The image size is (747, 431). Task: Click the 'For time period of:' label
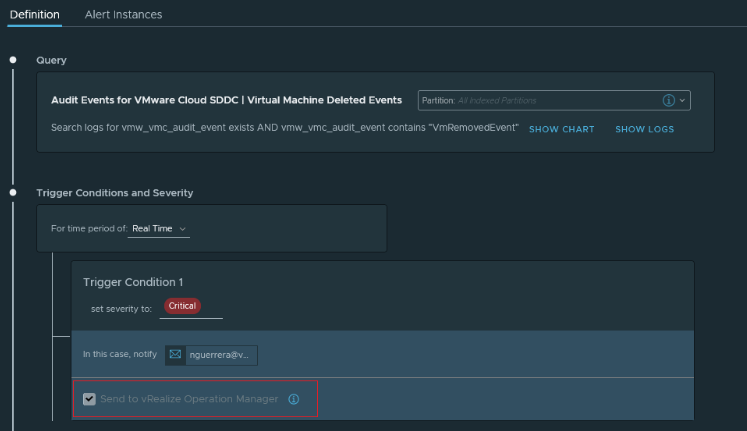coord(89,229)
